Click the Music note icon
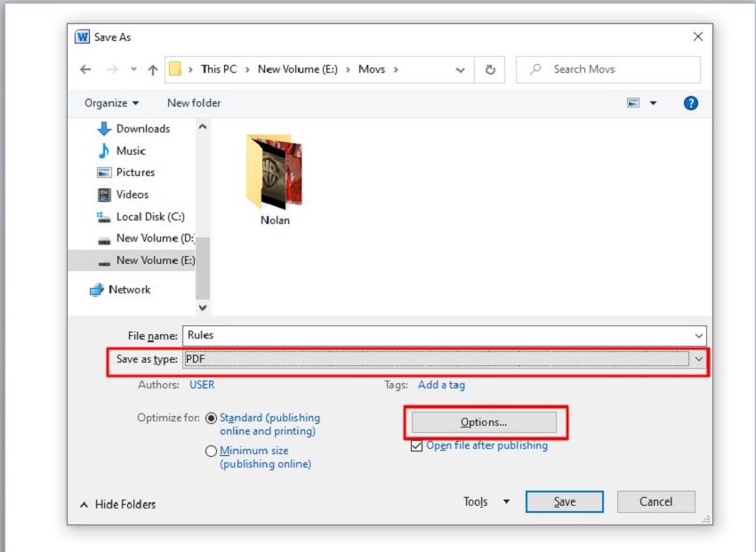The height and width of the screenshot is (552, 756). point(104,151)
